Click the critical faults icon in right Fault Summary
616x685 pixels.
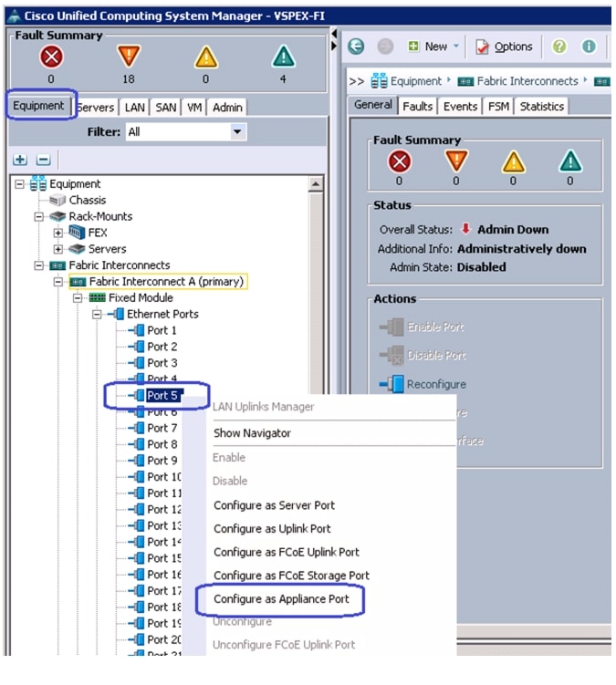pos(399,161)
